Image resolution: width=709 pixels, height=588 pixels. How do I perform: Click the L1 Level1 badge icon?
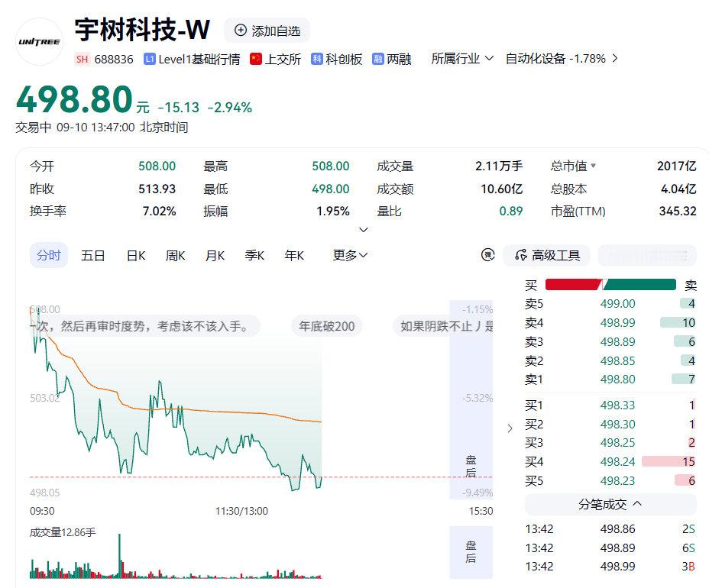[x=149, y=59]
